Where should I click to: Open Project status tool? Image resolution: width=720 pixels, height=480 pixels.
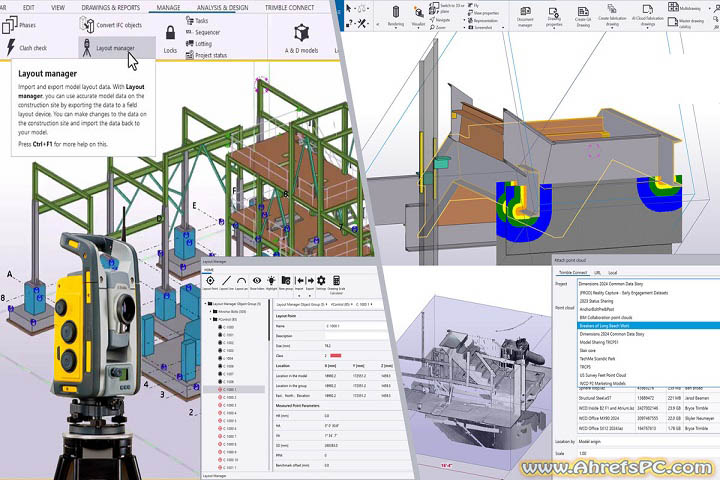[x=206, y=55]
